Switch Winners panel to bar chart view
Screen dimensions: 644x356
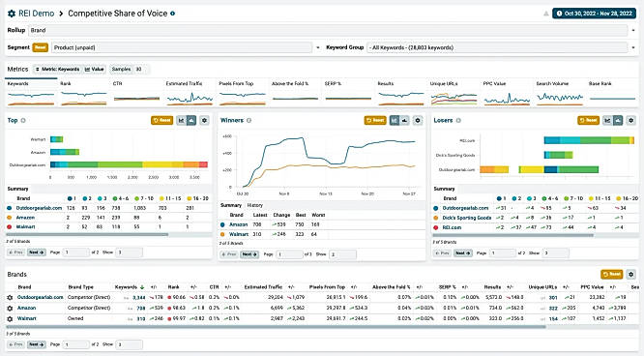[404, 121]
